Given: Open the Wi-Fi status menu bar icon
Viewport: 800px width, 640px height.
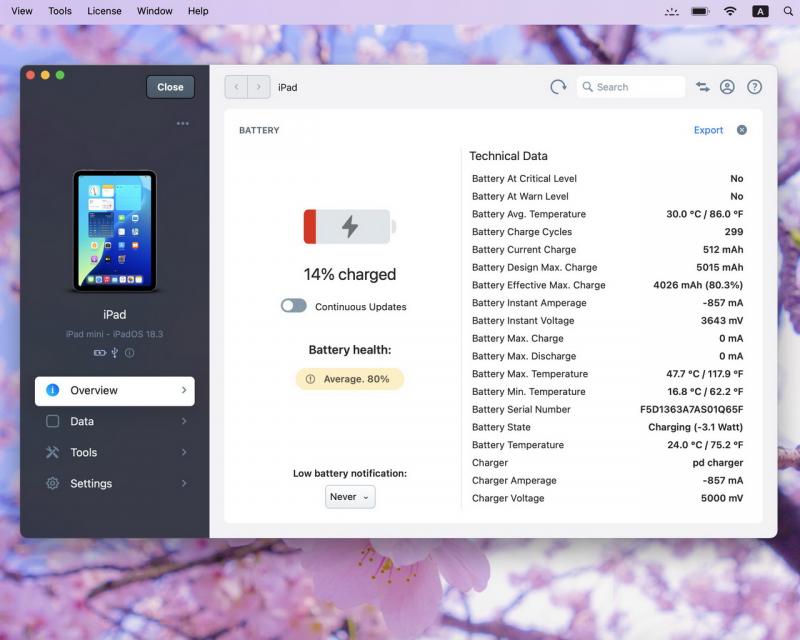Looking at the screenshot, I should [730, 11].
